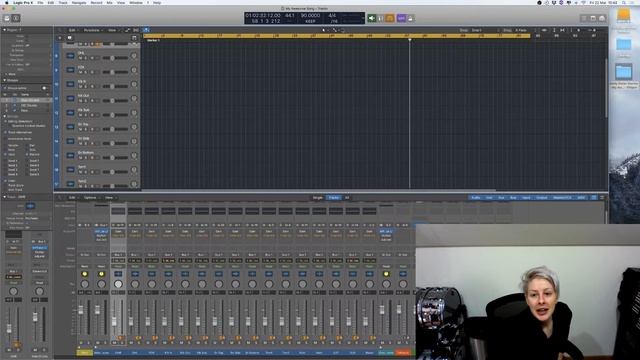Filter mixer by Inst channel strips

pos(489,198)
